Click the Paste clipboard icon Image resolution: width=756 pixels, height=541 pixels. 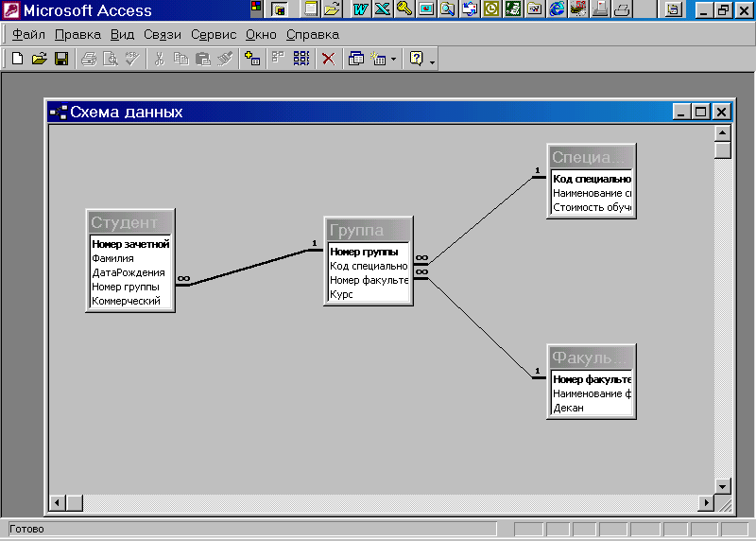pyautogui.click(x=203, y=59)
